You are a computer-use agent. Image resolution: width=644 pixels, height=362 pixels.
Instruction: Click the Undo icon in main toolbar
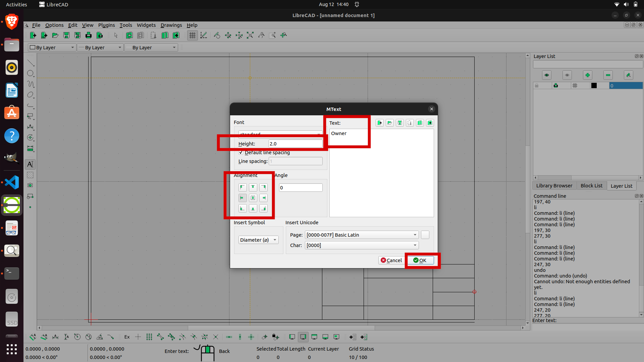(x=129, y=35)
